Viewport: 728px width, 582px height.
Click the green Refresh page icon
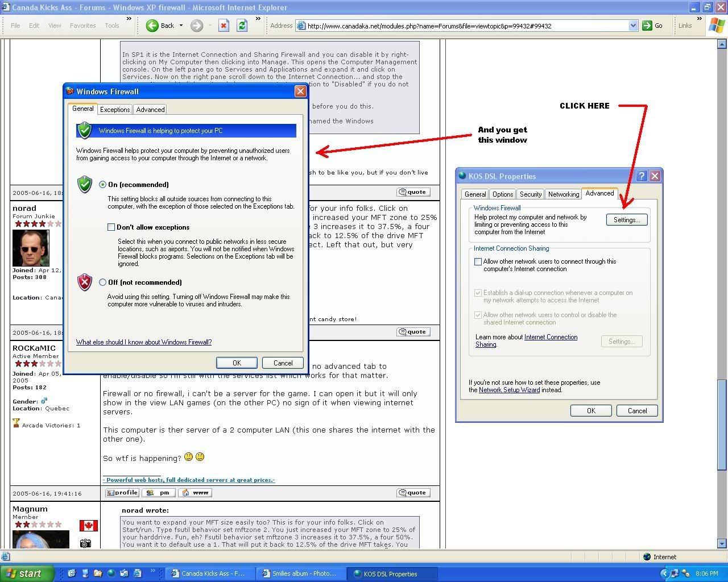pyautogui.click(x=242, y=26)
